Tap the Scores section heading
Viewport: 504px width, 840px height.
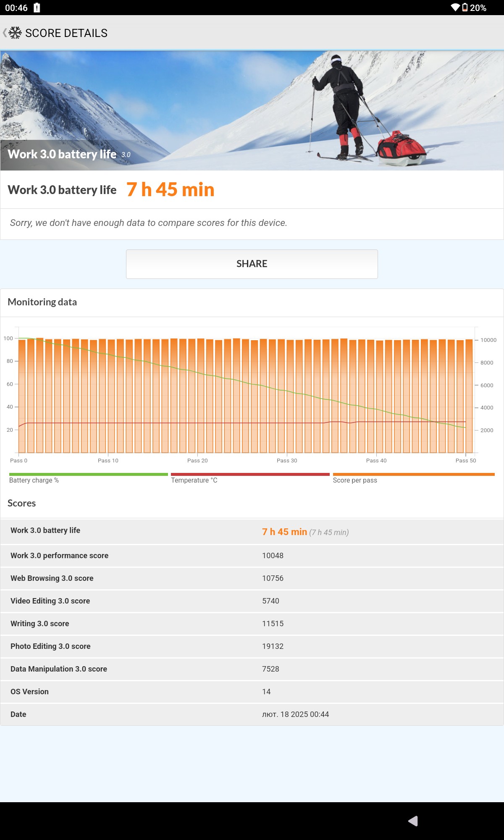[22, 503]
